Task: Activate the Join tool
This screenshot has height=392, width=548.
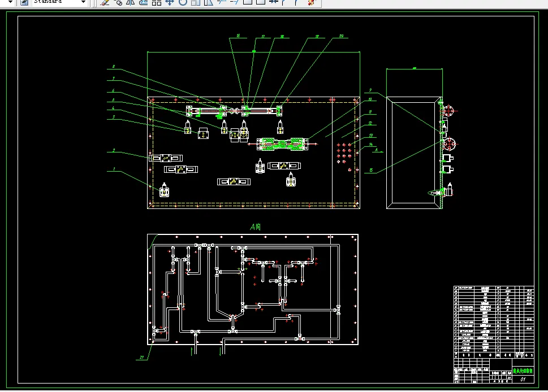Action: 273,2
